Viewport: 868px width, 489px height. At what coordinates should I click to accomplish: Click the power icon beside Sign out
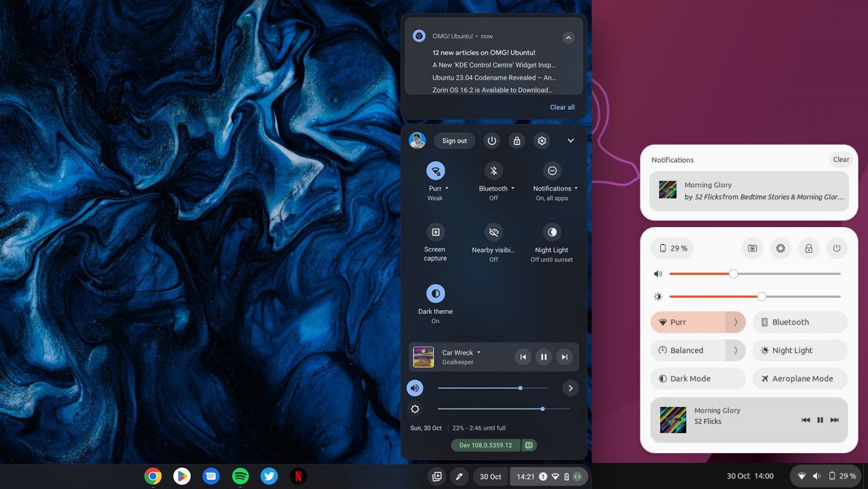pos(492,141)
